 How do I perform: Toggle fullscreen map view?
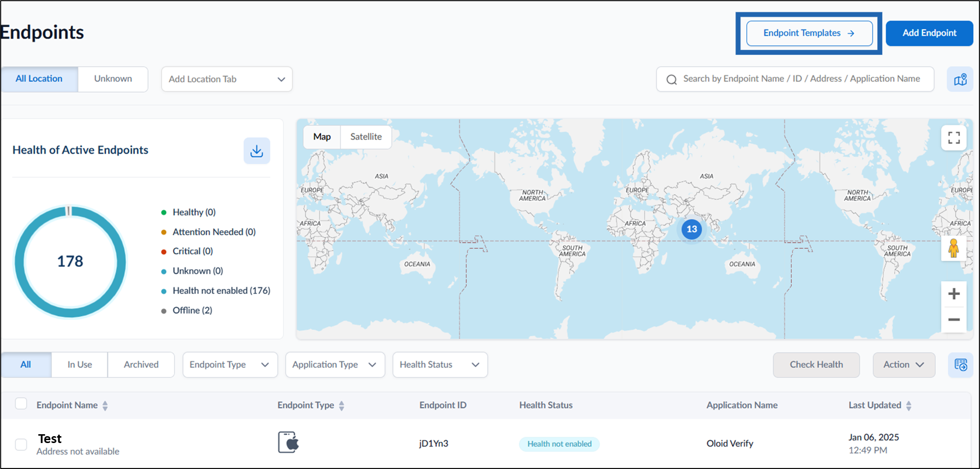954,138
